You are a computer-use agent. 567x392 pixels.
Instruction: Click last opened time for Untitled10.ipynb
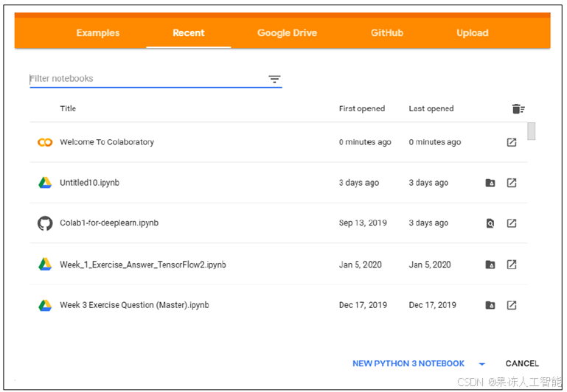click(428, 183)
